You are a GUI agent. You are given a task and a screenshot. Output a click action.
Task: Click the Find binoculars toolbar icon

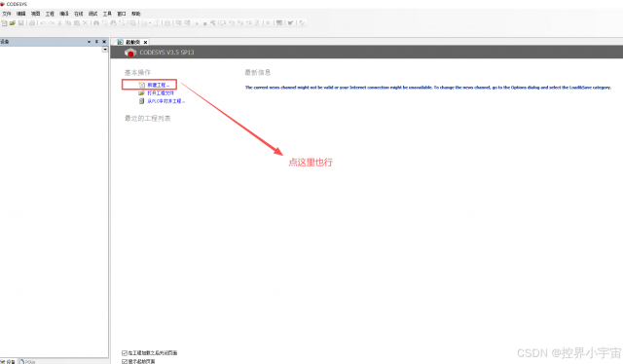[96, 23]
